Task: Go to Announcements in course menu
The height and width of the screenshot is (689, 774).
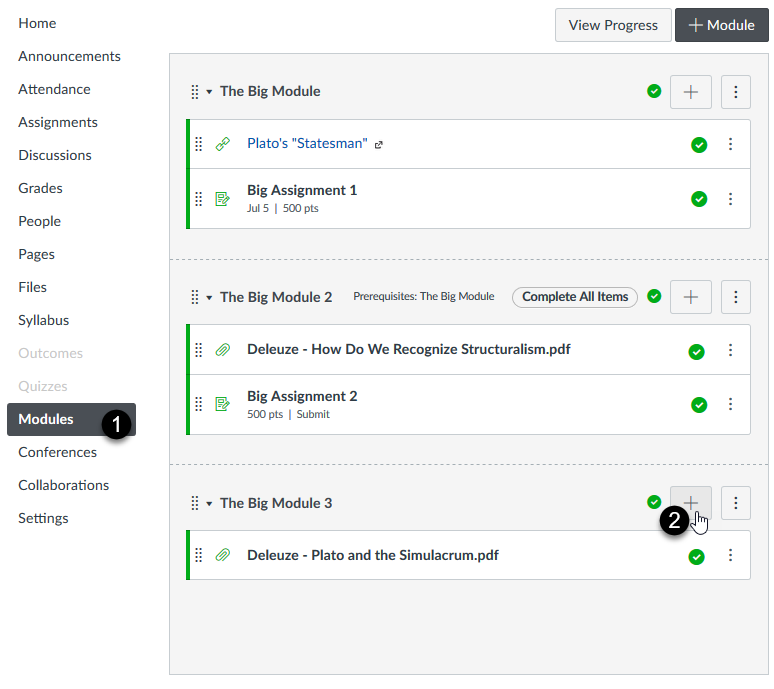Action: point(69,56)
